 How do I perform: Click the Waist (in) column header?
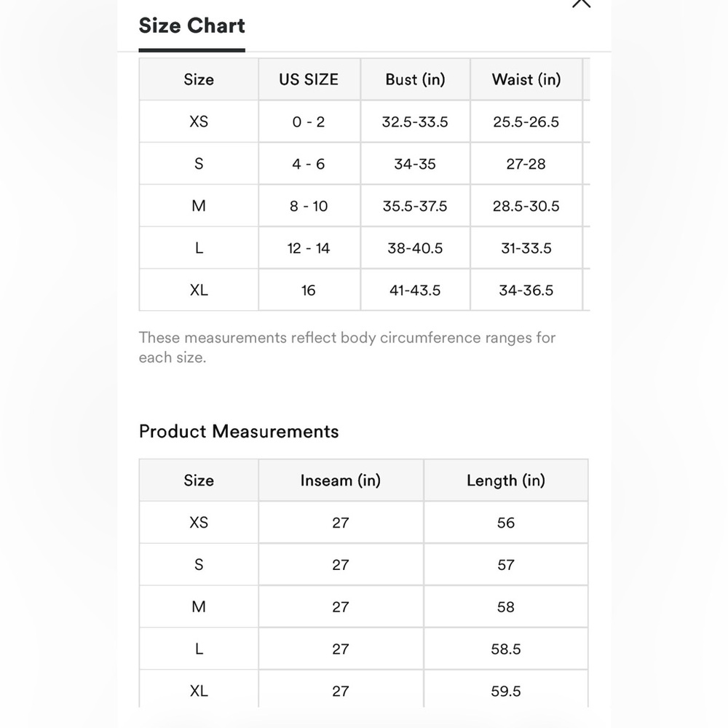pyautogui.click(x=526, y=79)
